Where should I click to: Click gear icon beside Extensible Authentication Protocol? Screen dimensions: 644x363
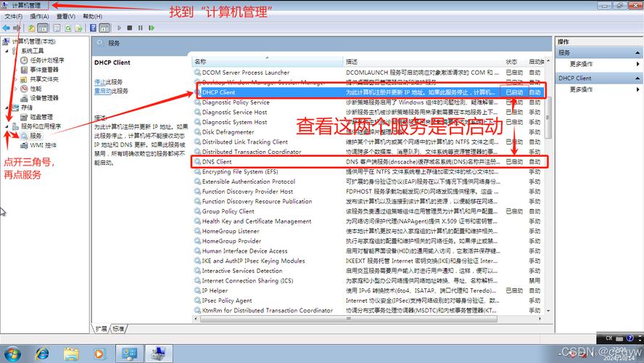pyautogui.click(x=197, y=181)
